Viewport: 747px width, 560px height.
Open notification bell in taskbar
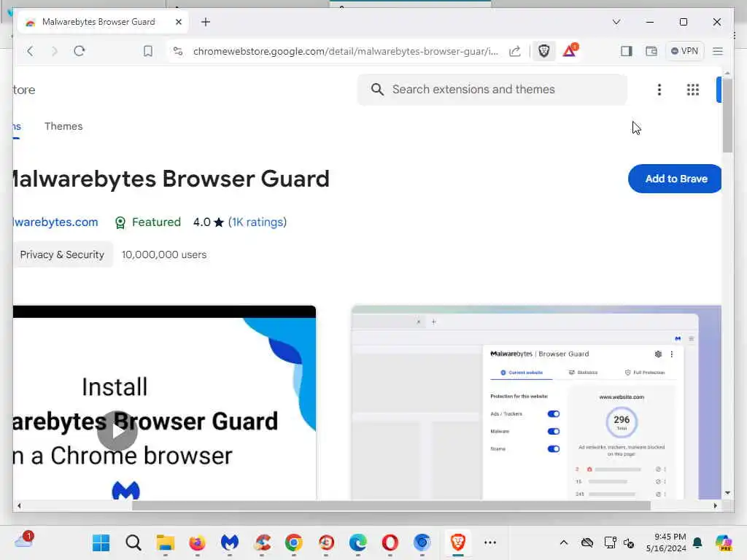point(697,542)
